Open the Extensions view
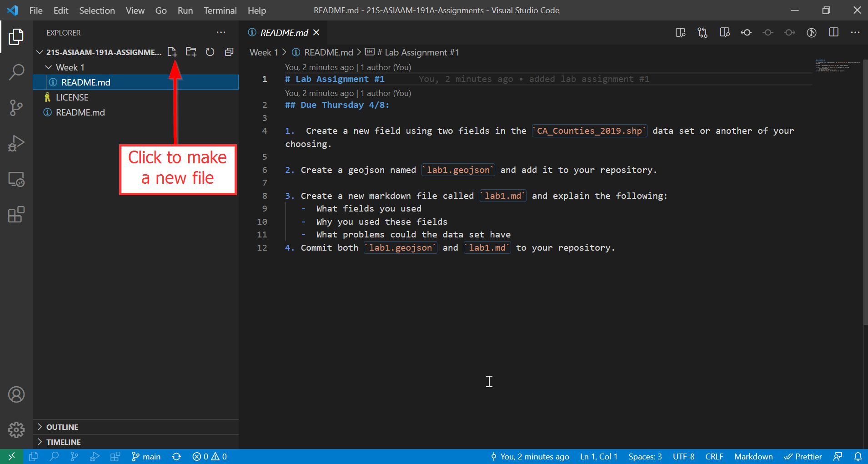The height and width of the screenshot is (464, 868). point(16,215)
